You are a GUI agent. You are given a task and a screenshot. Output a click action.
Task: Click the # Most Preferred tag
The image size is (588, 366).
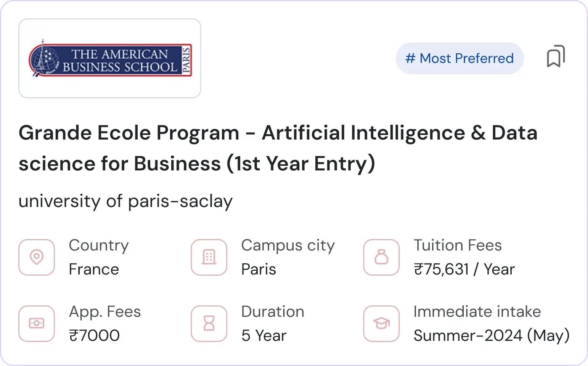(x=459, y=58)
